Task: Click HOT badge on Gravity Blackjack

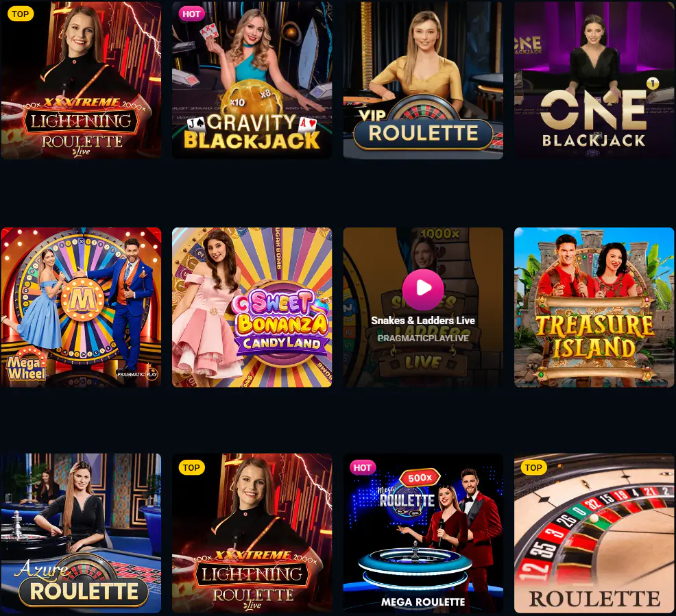Action: pyautogui.click(x=191, y=14)
